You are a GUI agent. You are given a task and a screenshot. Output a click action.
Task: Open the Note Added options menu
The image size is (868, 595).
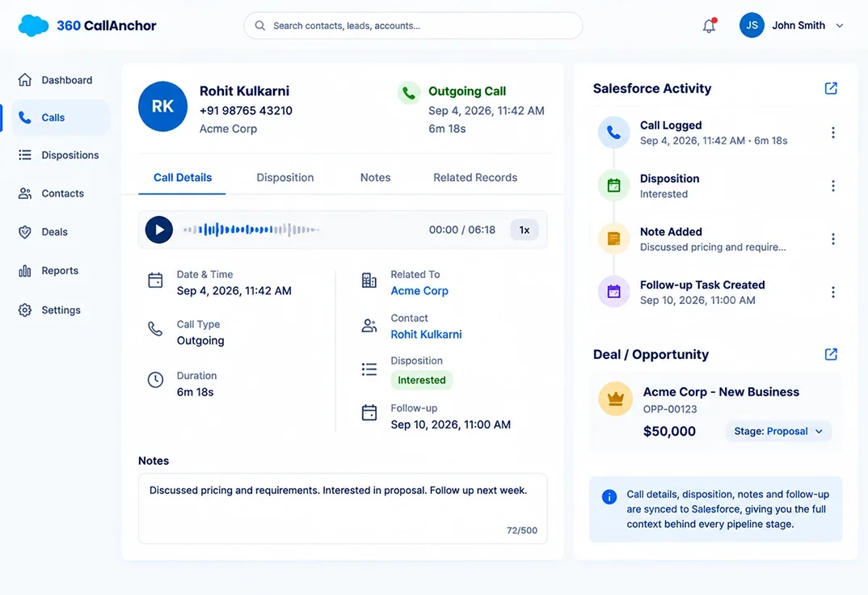[x=833, y=238]
